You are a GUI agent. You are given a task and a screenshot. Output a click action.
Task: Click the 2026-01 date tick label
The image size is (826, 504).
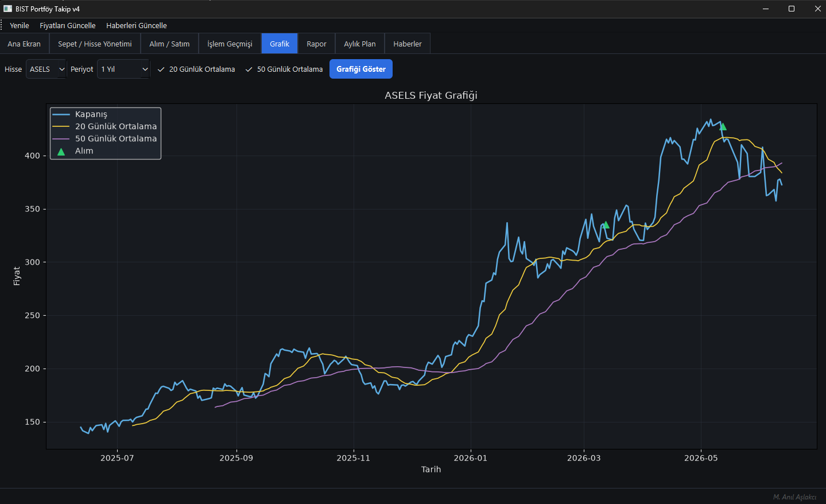tap(471, 458)
